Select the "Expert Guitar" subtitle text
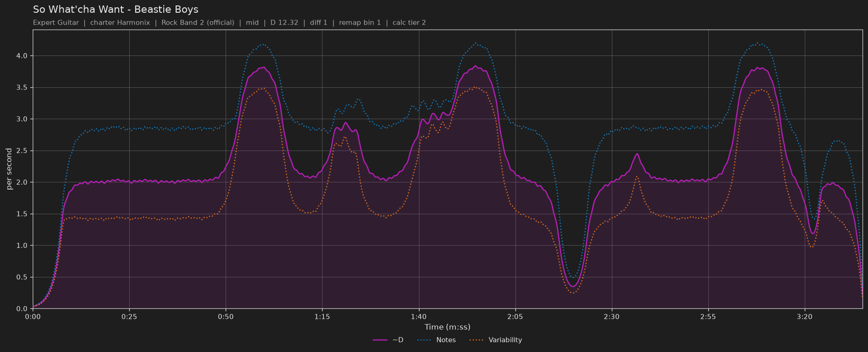The image size is (868, 352). click(x=56, y=23)
